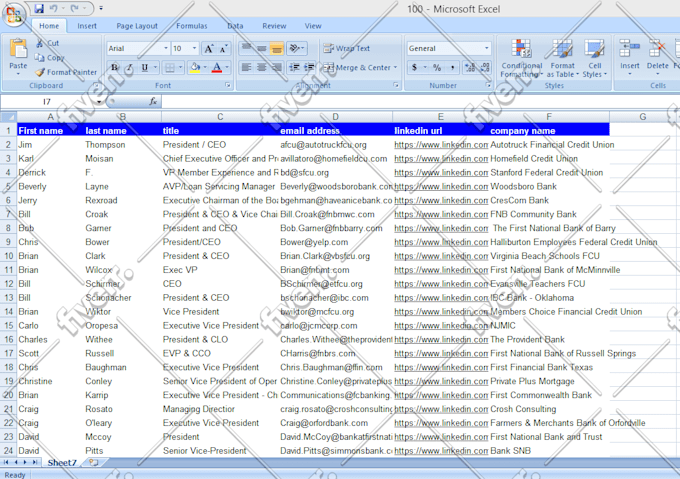Open the font name dropdown
The image size is (680, 479).
point(166,48)
